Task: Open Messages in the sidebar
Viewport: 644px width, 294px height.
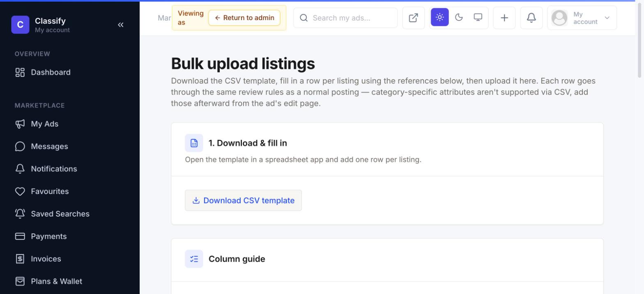Action: [x=70, y=146]
